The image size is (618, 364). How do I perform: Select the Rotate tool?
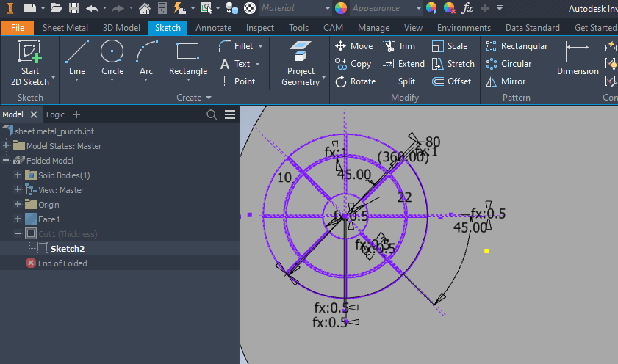(355, 81)
